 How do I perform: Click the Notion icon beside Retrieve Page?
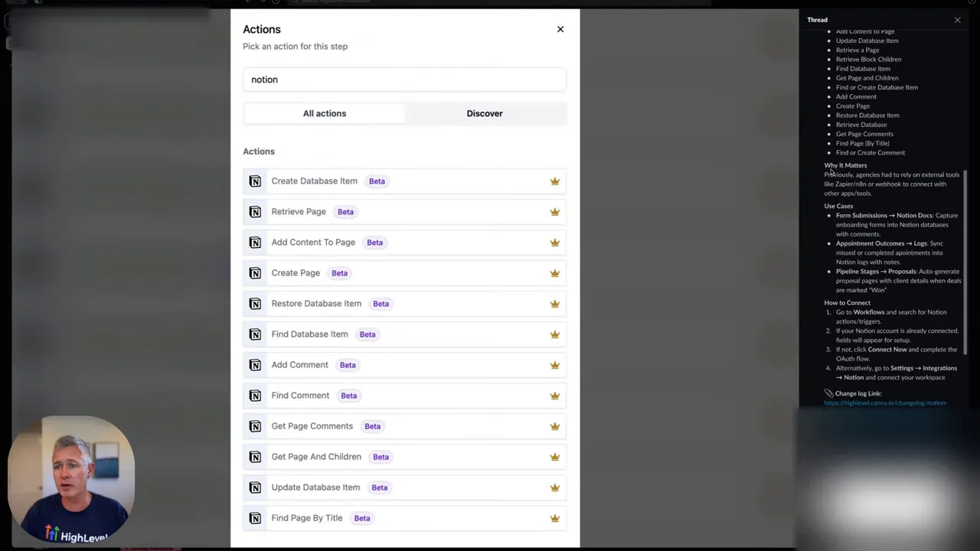(255, 211)
